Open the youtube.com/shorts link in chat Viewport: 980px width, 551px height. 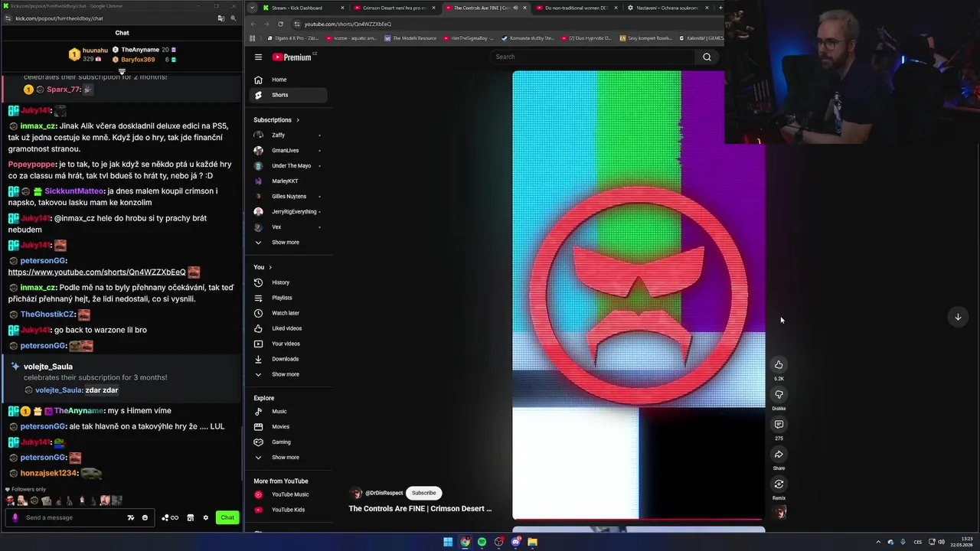pyautogui.click(x=96, y=272)
